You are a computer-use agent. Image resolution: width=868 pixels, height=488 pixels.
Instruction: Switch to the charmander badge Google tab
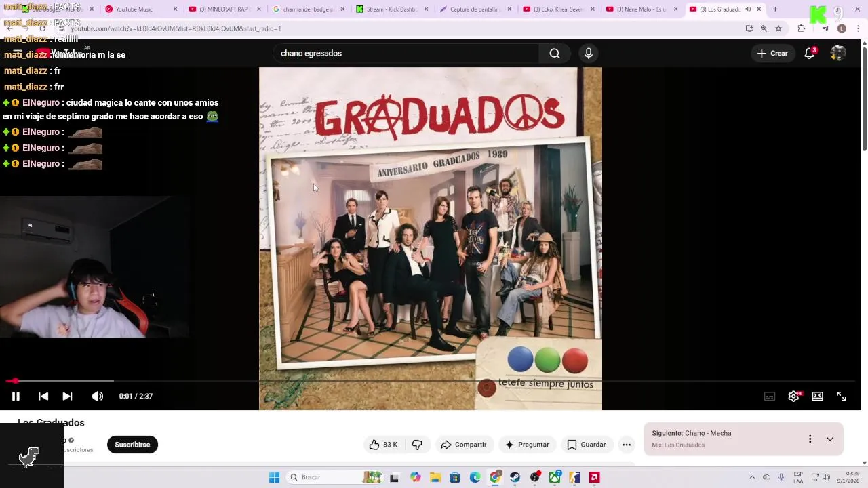click(309, 9)
